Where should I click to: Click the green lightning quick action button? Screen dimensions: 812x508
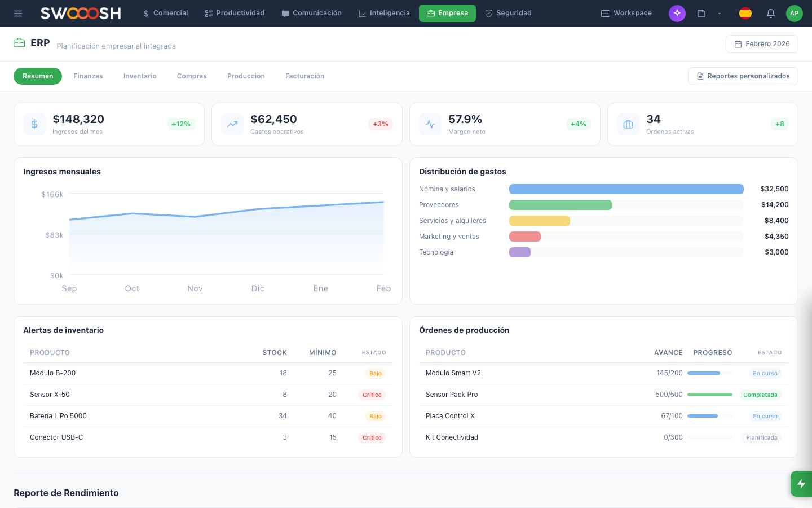click(x=801, y=484)
